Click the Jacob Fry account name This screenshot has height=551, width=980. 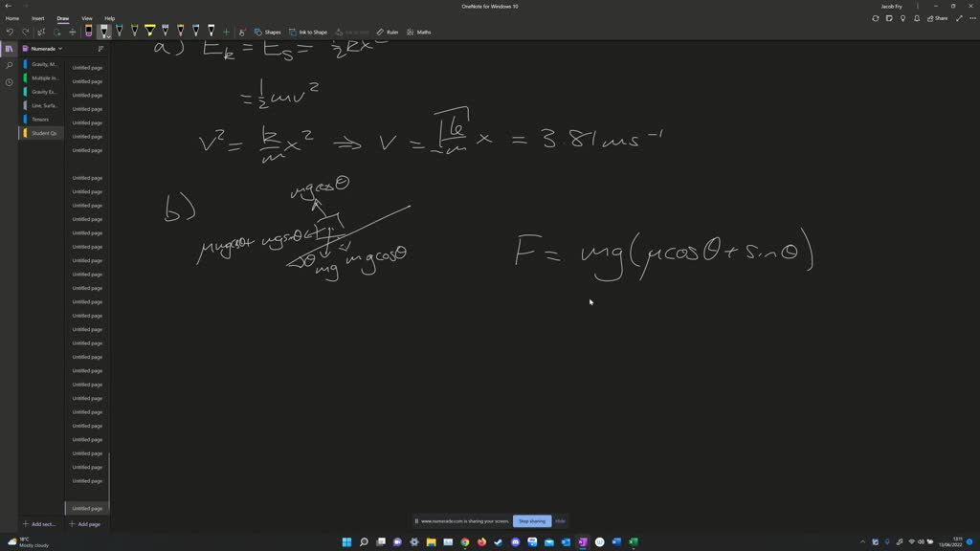pos(891,7)
